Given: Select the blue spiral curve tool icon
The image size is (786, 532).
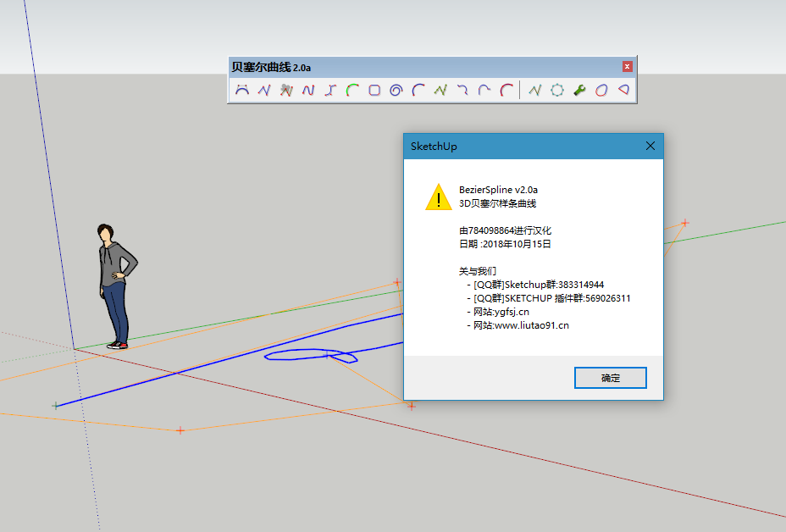Looking at the screenshot, I should click(396, 91).
